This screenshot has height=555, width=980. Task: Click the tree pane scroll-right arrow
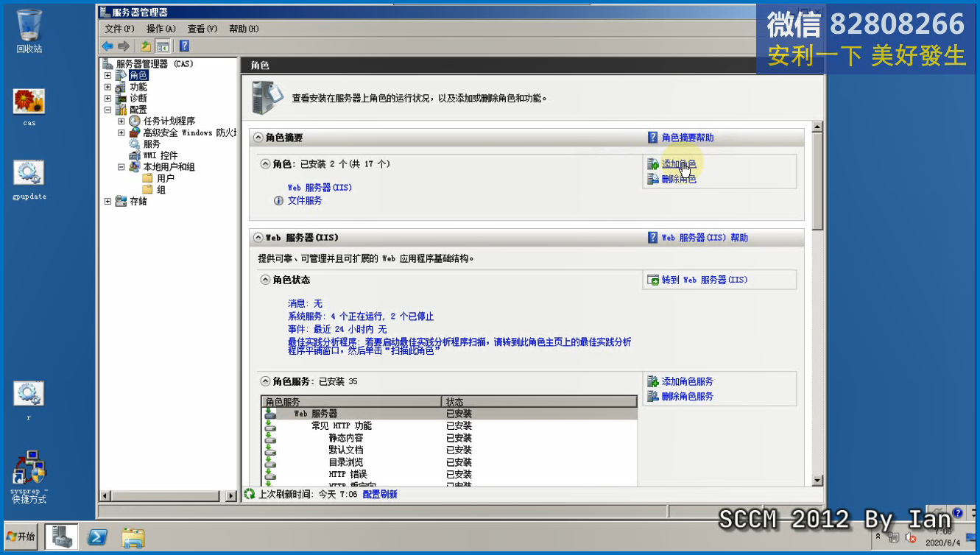point(231,496)
